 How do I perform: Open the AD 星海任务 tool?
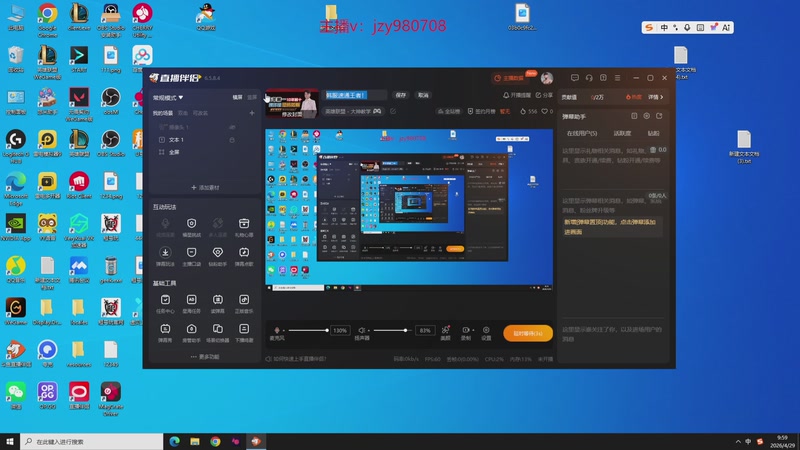tap(191, 303)
